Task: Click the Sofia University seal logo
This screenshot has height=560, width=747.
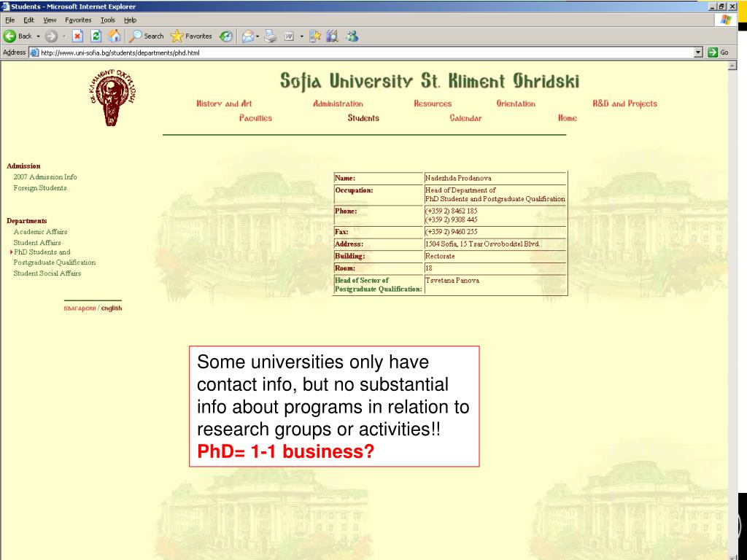Action: (x=112, y=98)
